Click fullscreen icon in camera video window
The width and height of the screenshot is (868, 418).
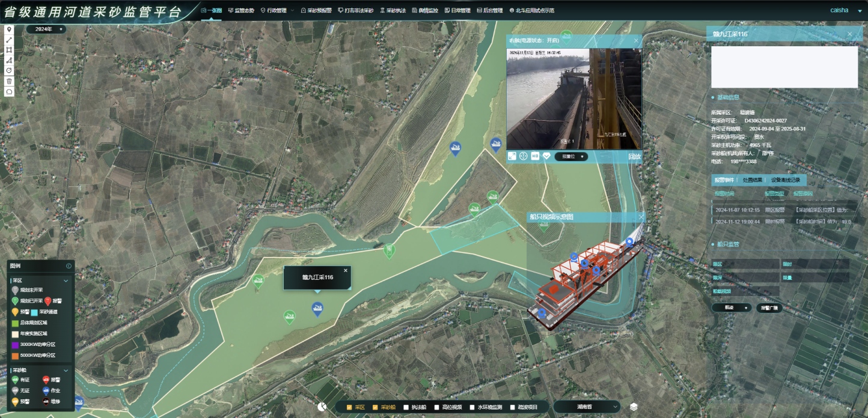(512, 156)
